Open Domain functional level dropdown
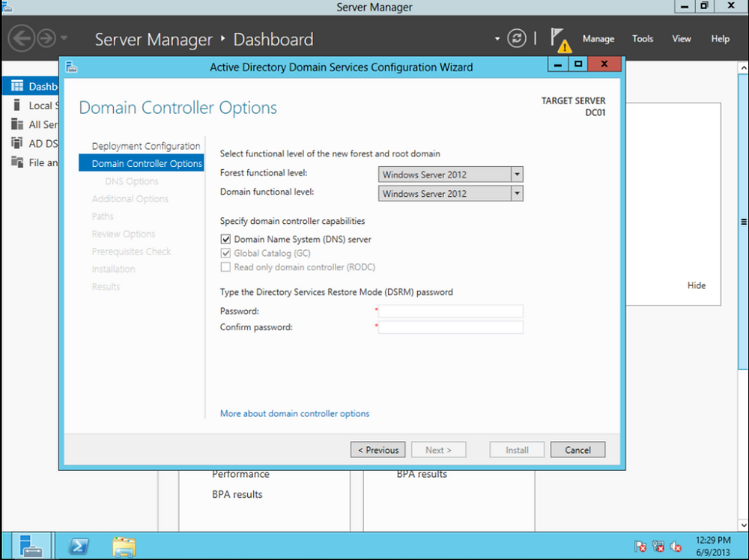The image size is (749, 560). (450, 193)
